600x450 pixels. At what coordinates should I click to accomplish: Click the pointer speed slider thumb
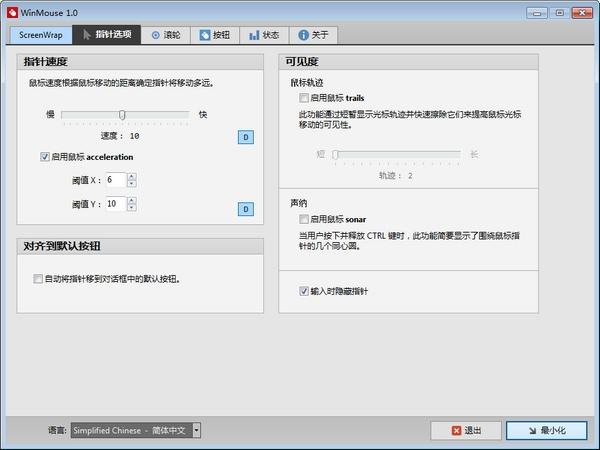pyautogui.click(x=122, y=114)
